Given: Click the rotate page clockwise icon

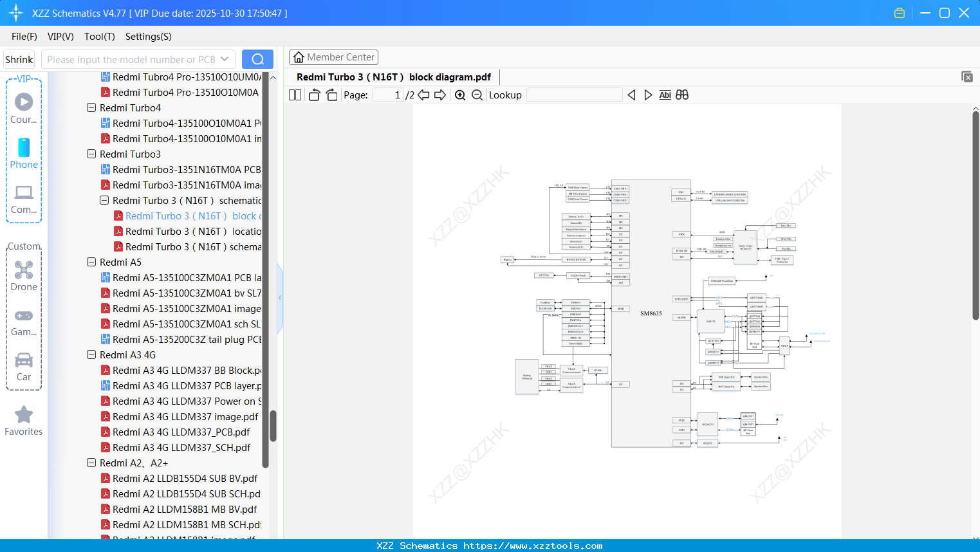Looking at the screenshot, I should tap(331, 95).
